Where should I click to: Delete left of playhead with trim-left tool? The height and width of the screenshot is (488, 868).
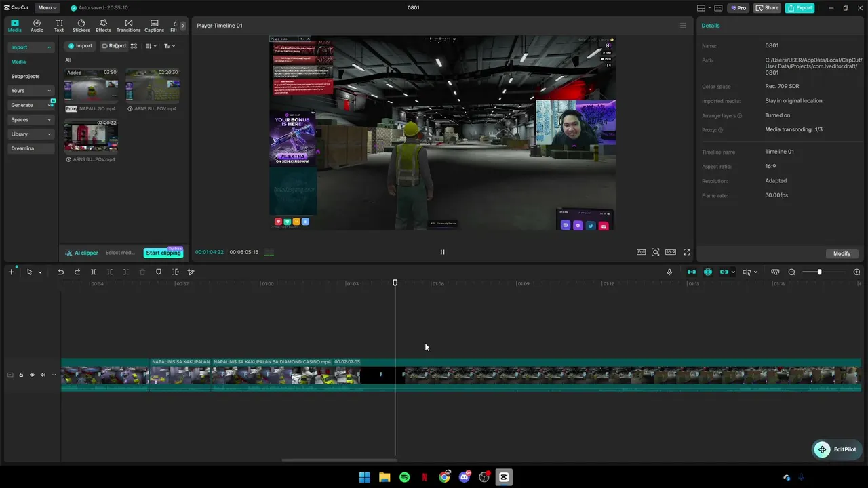click(x=110, y=272)
